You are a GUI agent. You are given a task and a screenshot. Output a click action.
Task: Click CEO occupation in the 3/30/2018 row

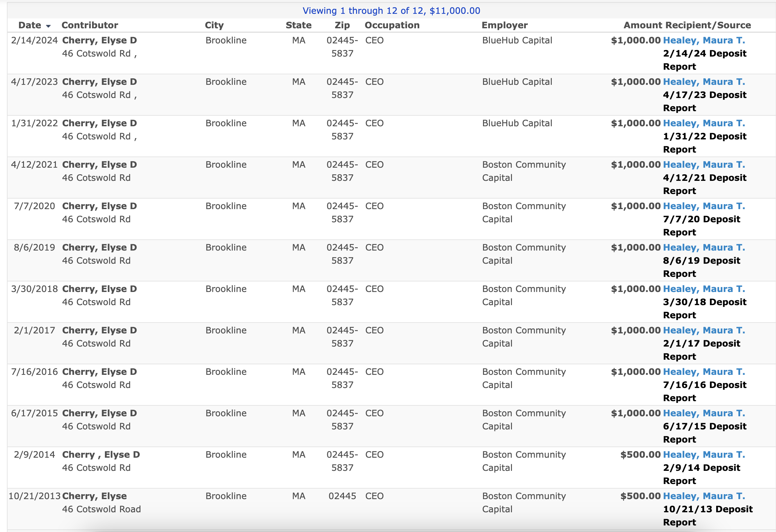pyautogui.click(x=374, y=289)
